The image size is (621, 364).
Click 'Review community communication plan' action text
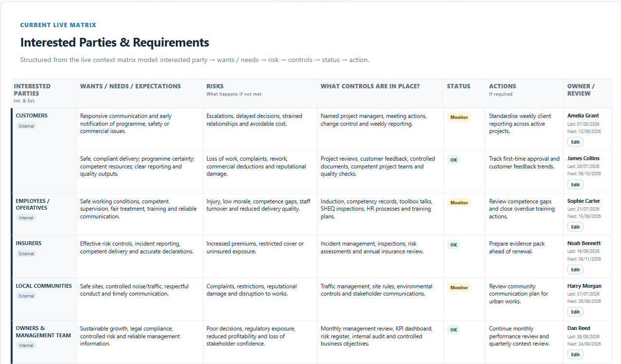pos(518,294)
